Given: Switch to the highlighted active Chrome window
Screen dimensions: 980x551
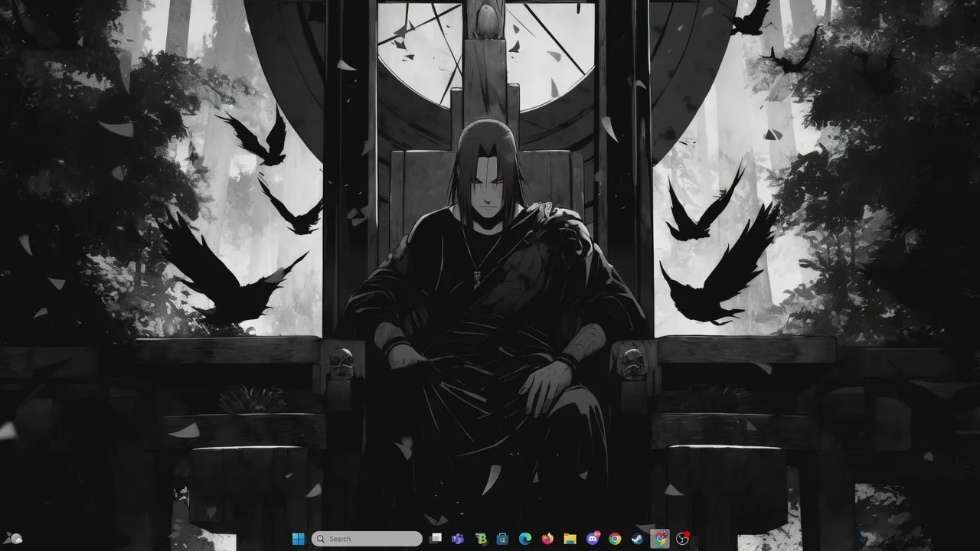Looking at the screenshot, I should pyautogui.click(x=660, y=539).
